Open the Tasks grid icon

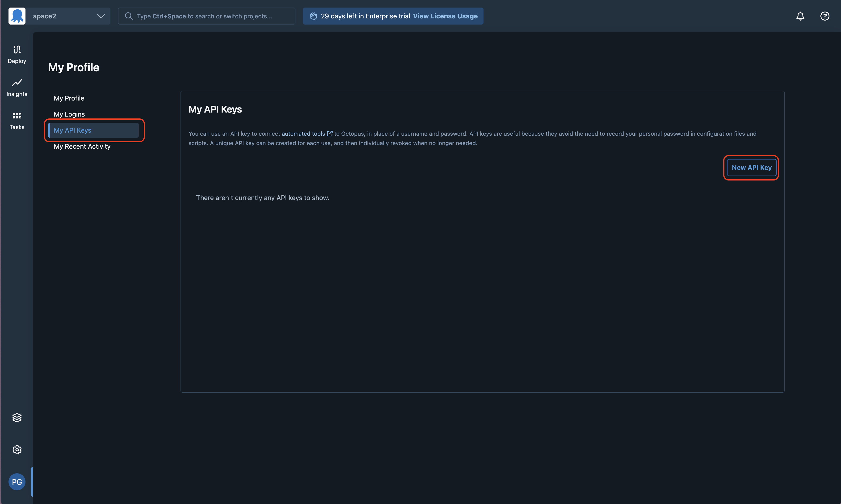click(x=17, y=120)
